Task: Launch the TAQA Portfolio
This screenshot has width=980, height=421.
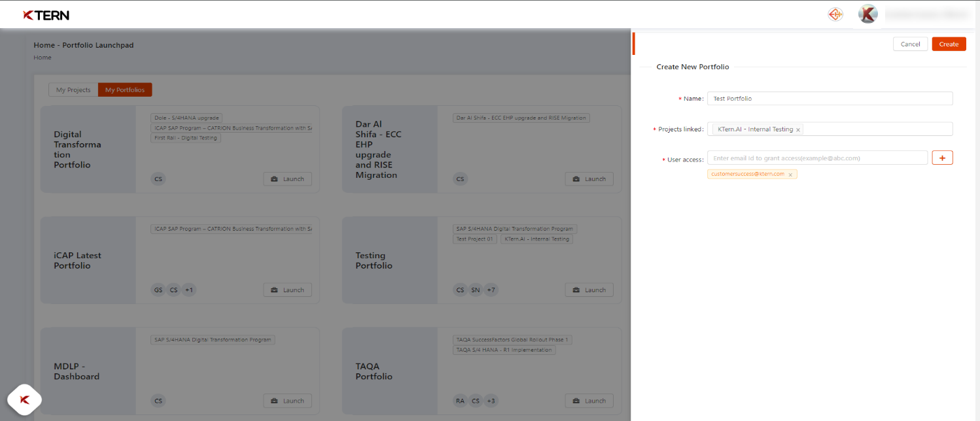Action: click(x=589, y=401)
